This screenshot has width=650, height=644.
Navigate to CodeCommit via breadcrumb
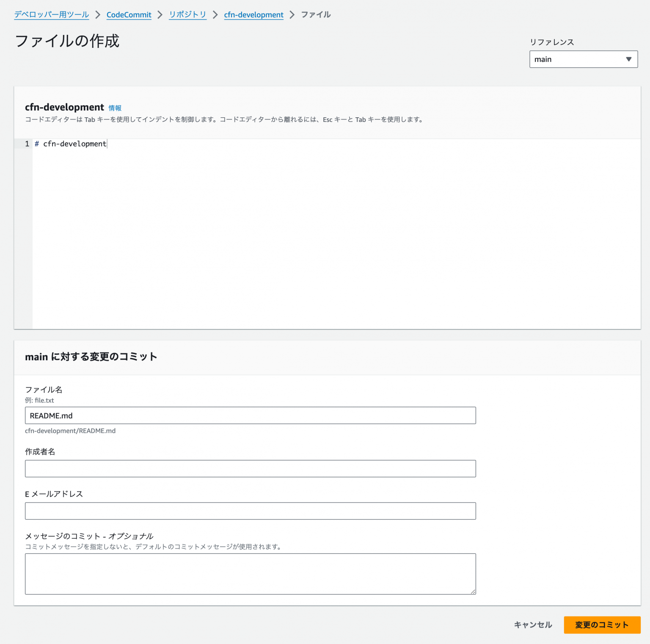click(129, 14)
